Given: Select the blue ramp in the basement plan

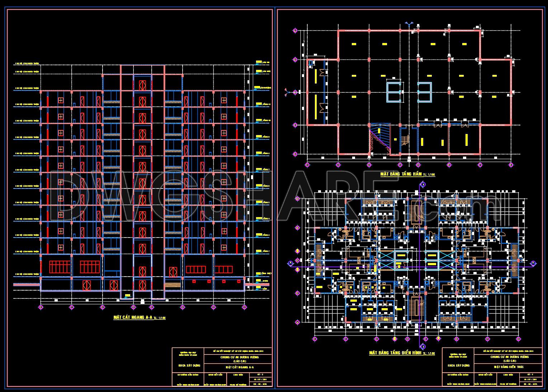Looking at the screenshot, I should 379,136.
